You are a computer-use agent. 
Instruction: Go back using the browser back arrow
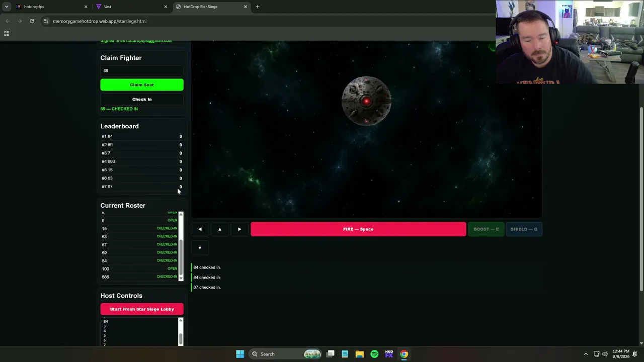point(8,21)
